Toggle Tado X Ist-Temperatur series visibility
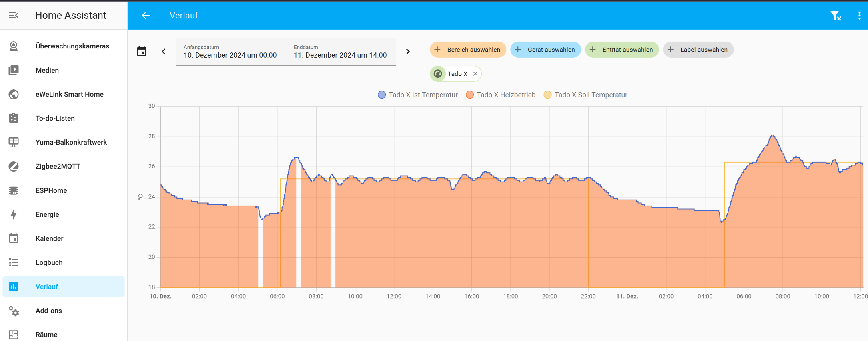This screenshot has width=868, height=341. coord(418,95)
